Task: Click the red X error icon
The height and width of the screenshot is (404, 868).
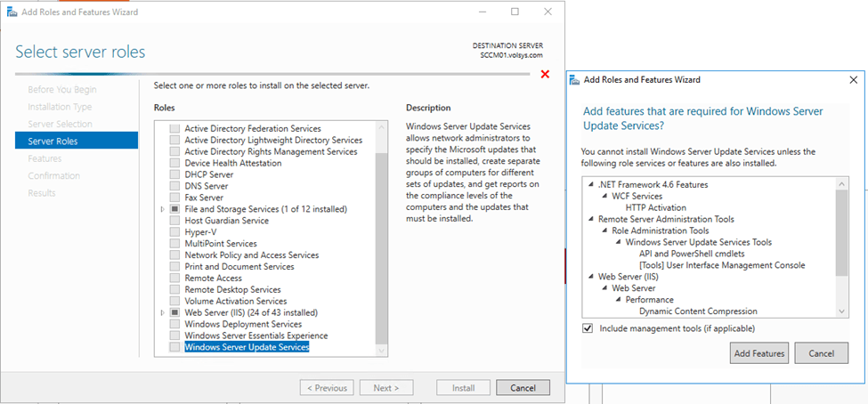Action: coord(545,74)
